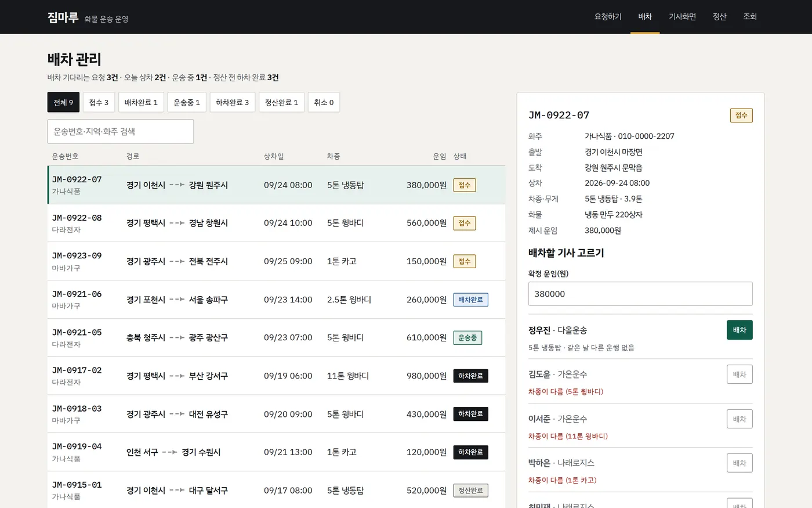
Task: Click the 정산완료 badge in the JM-0915-01 row
Action: 471,490
